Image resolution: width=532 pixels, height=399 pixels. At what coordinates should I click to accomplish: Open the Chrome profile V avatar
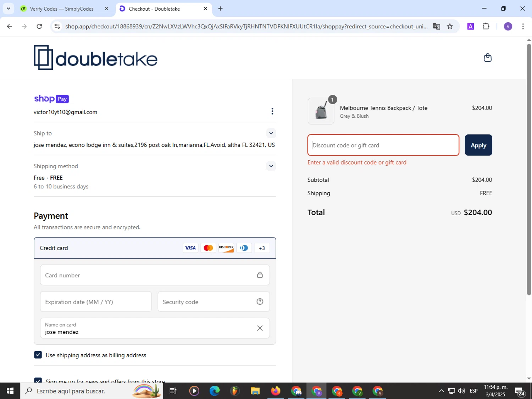(x=508, y=26)
